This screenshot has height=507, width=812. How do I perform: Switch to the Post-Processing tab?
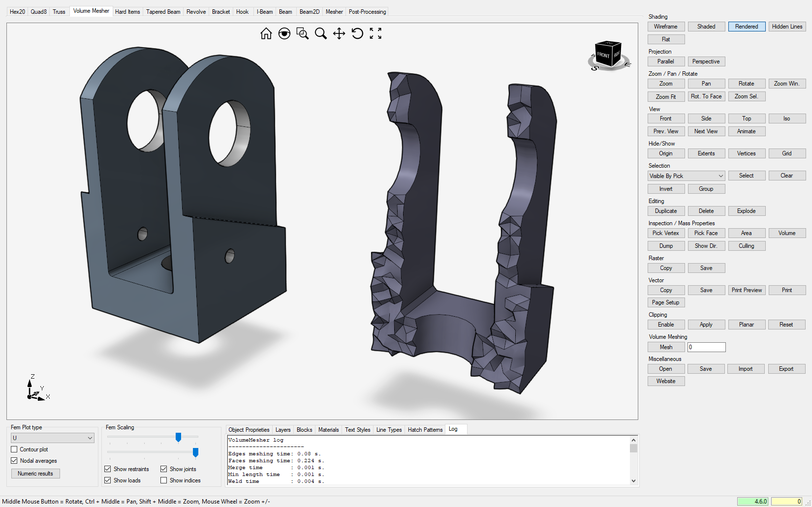[x=367, y=12]
